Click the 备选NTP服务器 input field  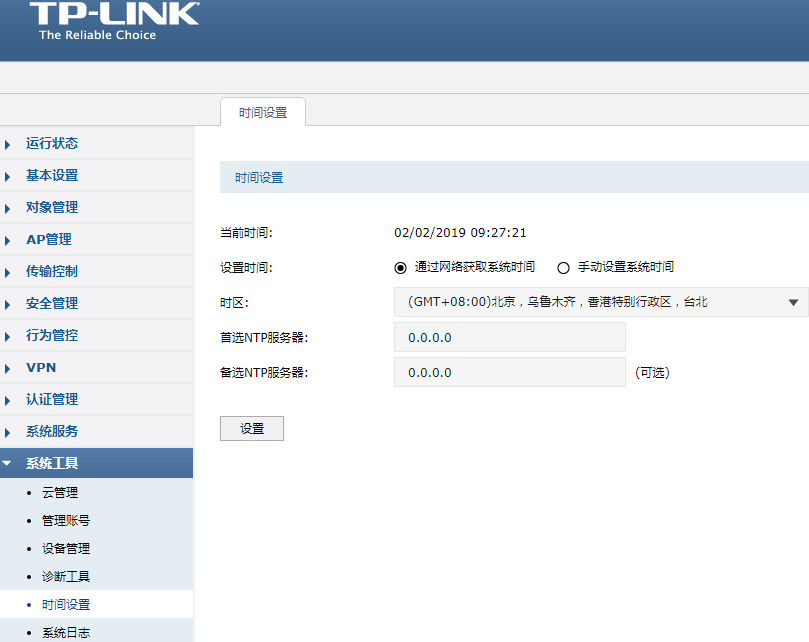pyautogui.click(x=509, y=372)
